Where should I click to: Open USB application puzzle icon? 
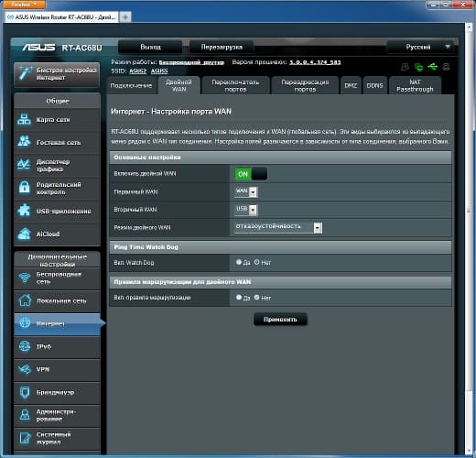pyautogui.click(x=24, y=211)
